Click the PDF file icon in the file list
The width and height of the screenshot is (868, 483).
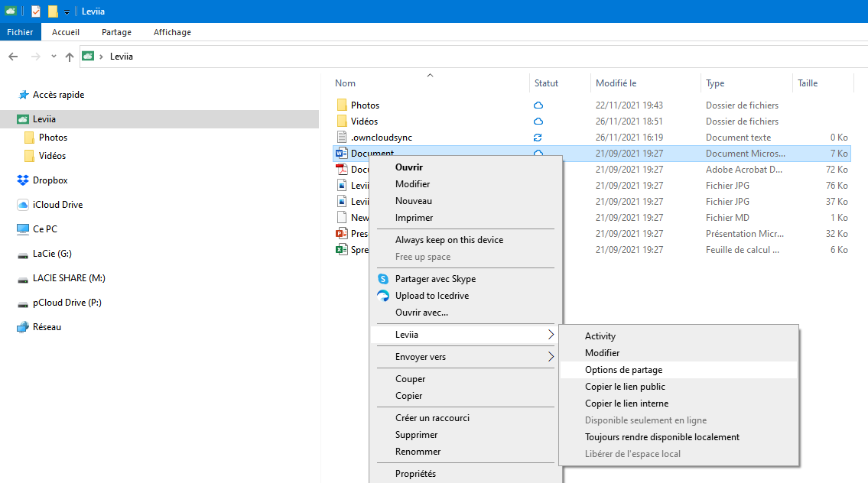[x=342, y=170]
